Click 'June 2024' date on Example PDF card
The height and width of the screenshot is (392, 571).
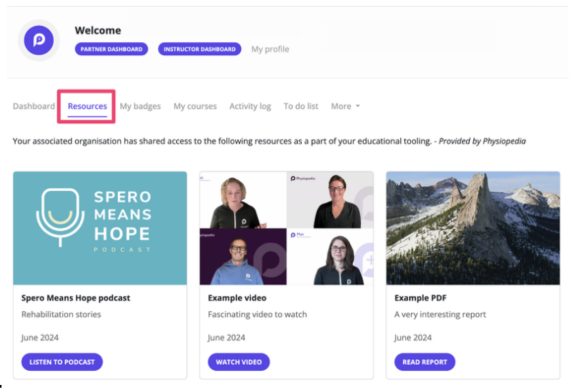coord(413,338)
